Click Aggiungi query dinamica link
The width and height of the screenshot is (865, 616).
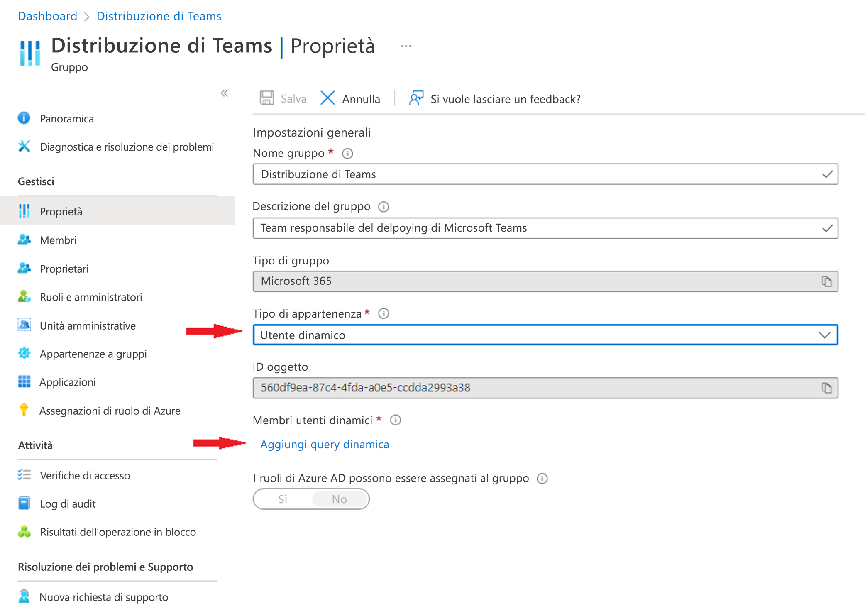coord(325,445)
